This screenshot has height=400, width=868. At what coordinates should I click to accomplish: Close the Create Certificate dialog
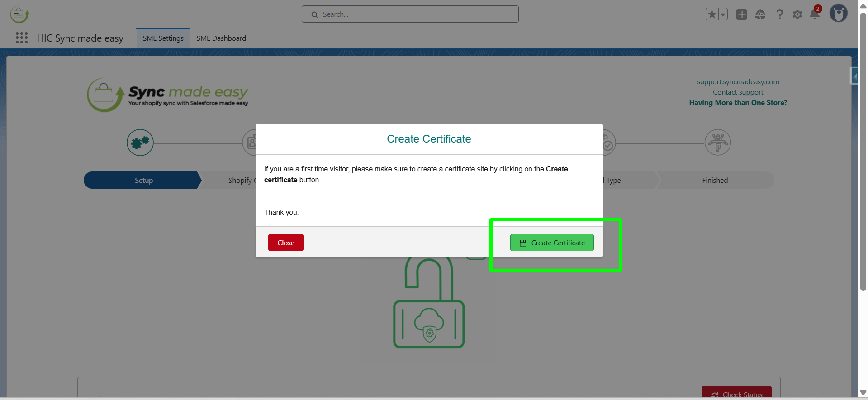pyautogui.click(x=285, y=243)
